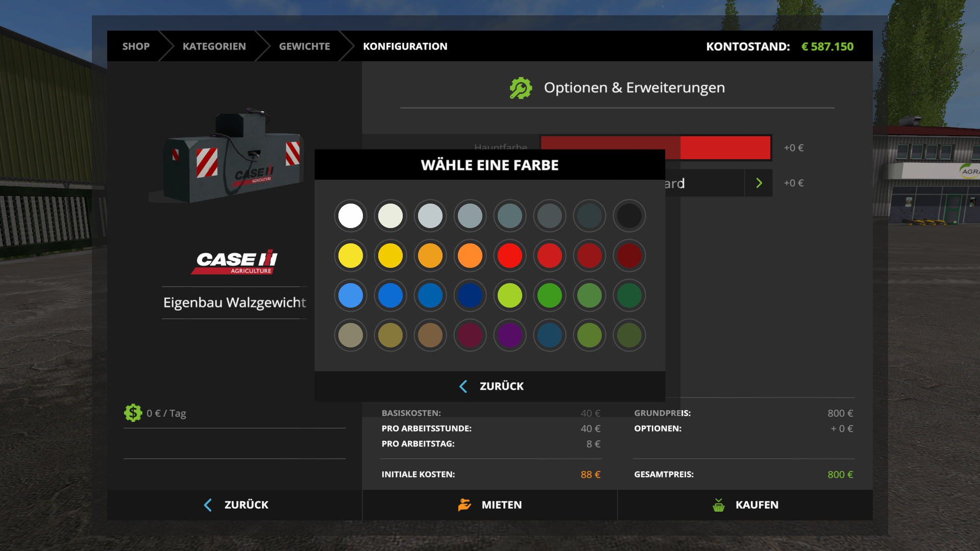Choose the bright yellow color swatch
This screenshot has width=980, height=551.
[351, 256]
